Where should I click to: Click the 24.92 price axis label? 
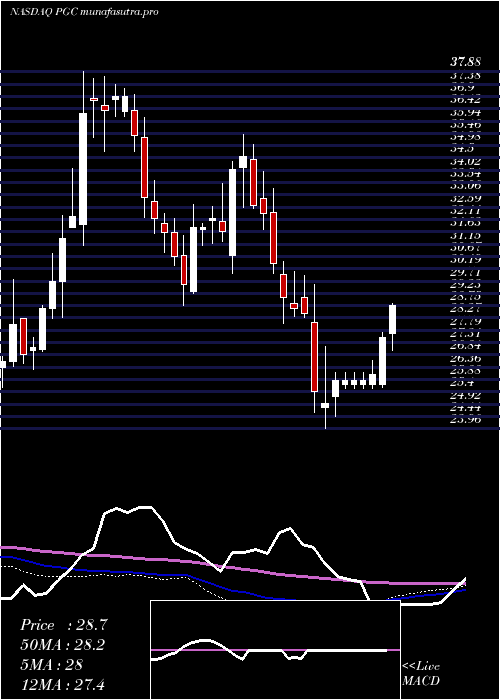click(465, 395)
